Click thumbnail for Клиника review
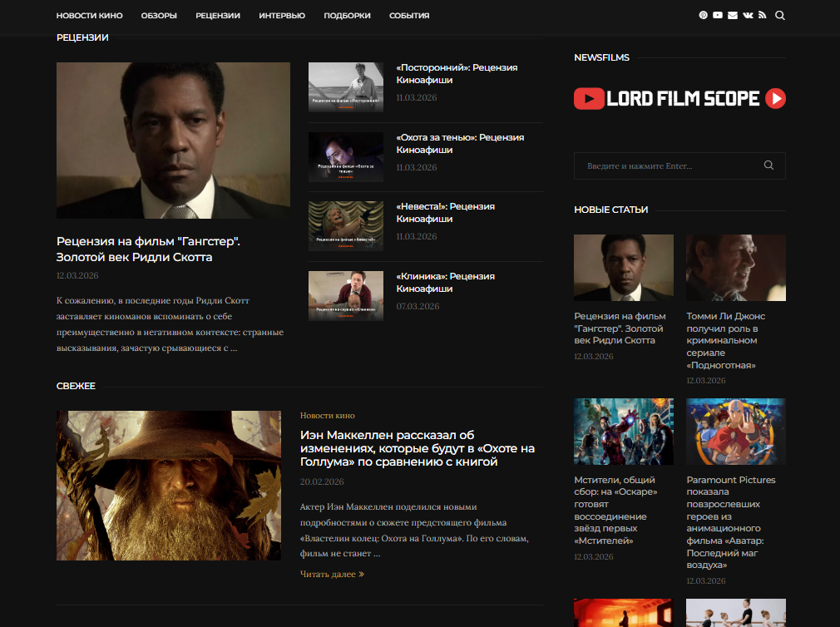The image size is (840, 627). pyautogui.click(x=345, y=295)
